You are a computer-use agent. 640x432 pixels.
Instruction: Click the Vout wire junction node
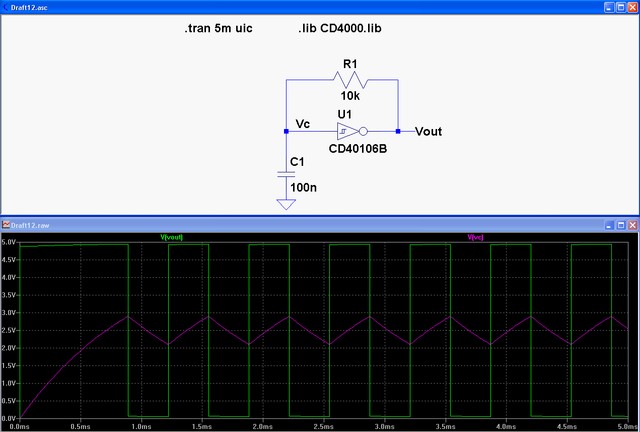pyautogui.click(x=398, y=131)
